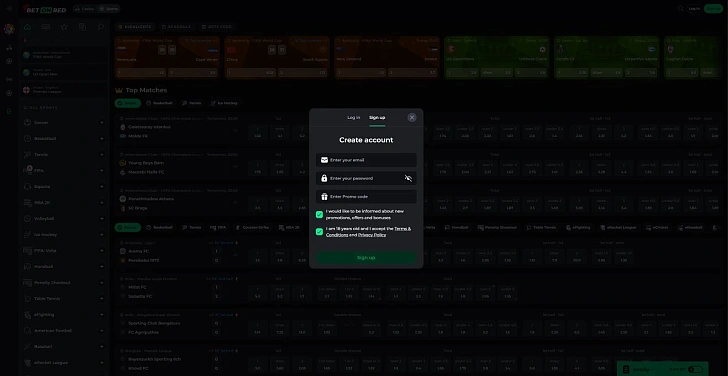Expand the FIFA sport category

pyautogui.click(x=102, y=170)
